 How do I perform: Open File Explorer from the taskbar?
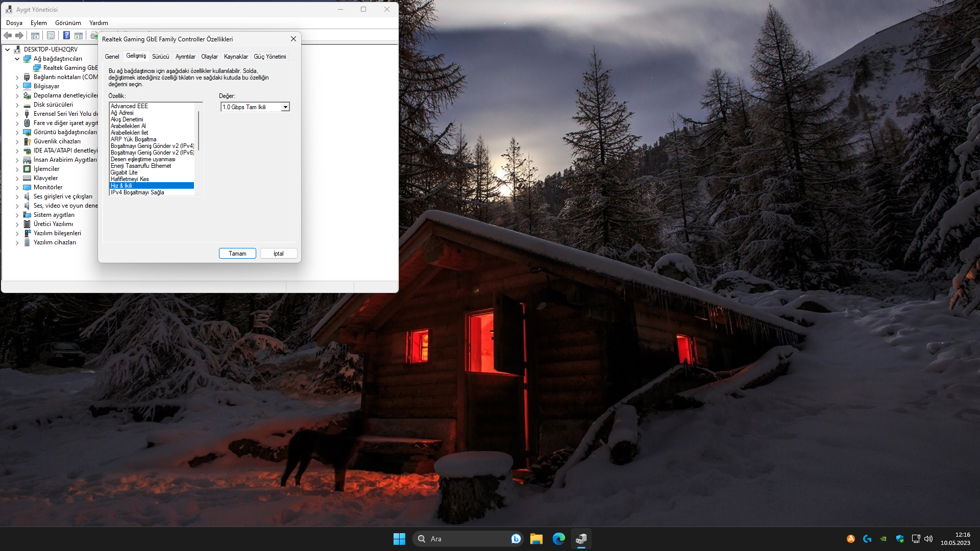[536, 539]
